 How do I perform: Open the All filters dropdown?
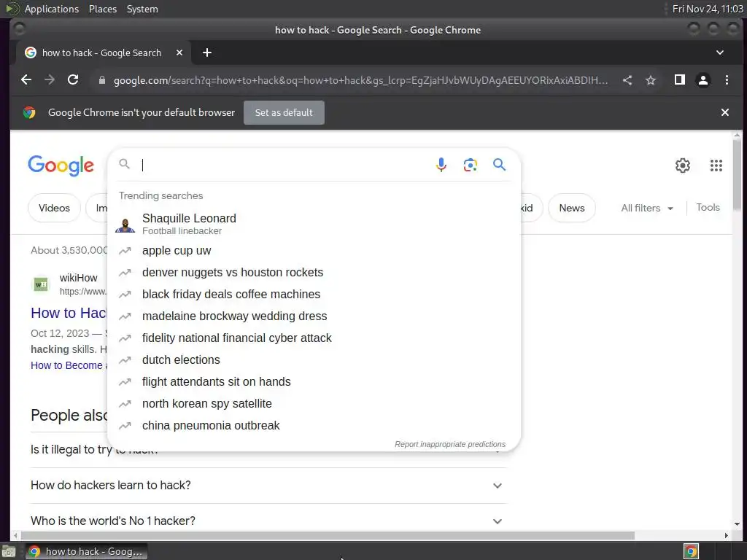[x=647, y=208]
